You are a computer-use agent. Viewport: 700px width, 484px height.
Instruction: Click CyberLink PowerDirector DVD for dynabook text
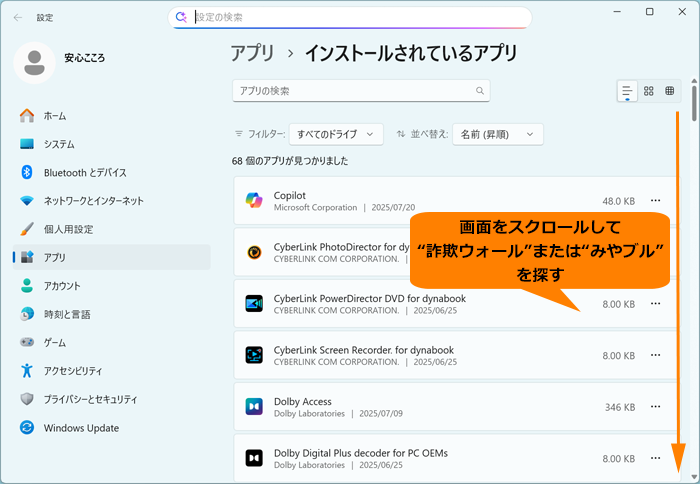(370, 298)
